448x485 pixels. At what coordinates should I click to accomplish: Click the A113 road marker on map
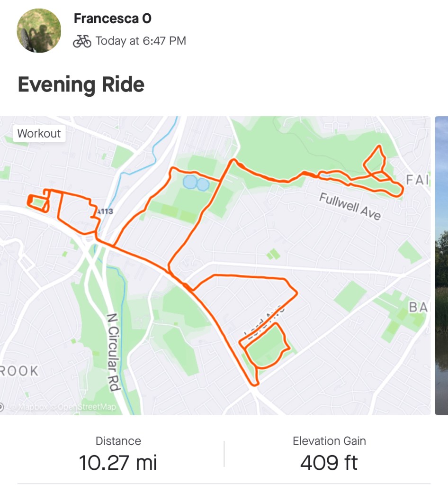(x=104, y=211)
